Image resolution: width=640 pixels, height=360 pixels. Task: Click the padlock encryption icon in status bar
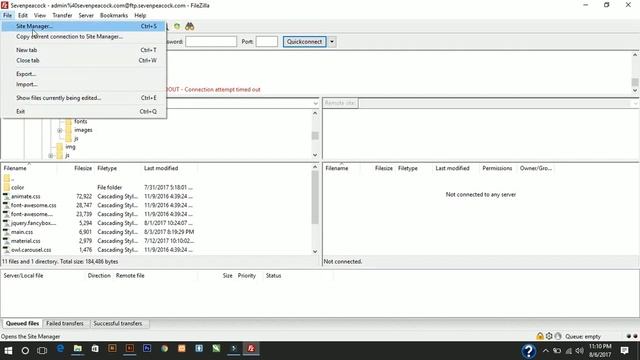pos(540,336)
